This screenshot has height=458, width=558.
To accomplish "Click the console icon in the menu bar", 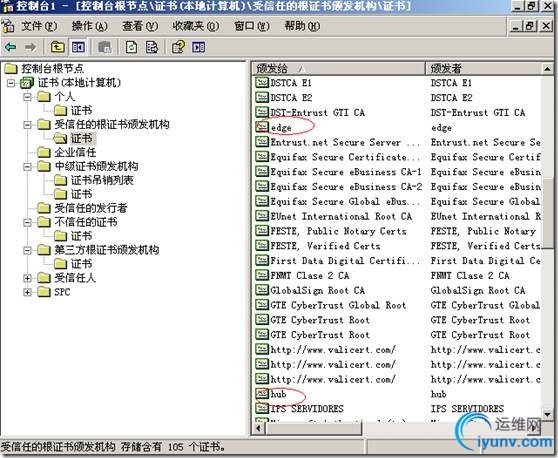I will pyautogui.click(x=8, y=26).
